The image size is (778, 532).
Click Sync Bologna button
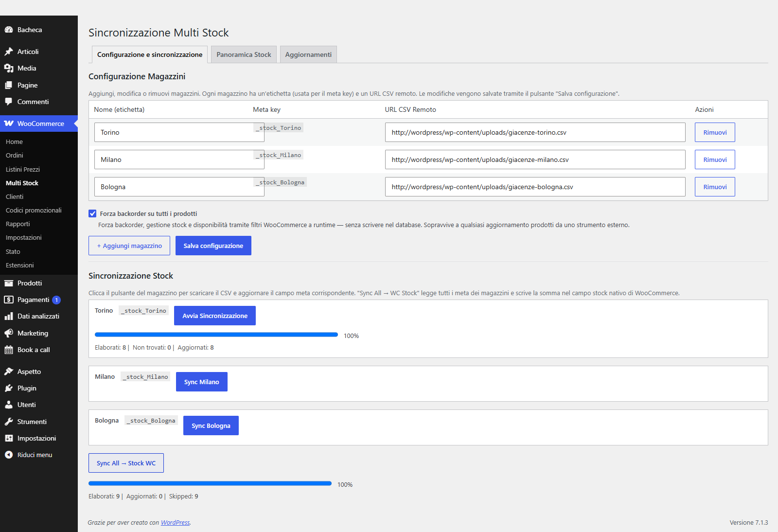click(211, 426)
